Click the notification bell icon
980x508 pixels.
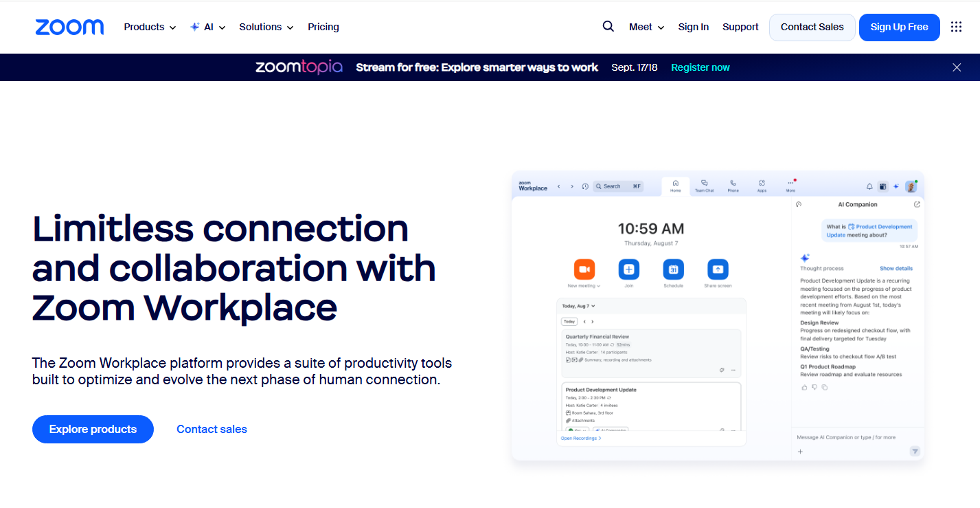point(869,186)
